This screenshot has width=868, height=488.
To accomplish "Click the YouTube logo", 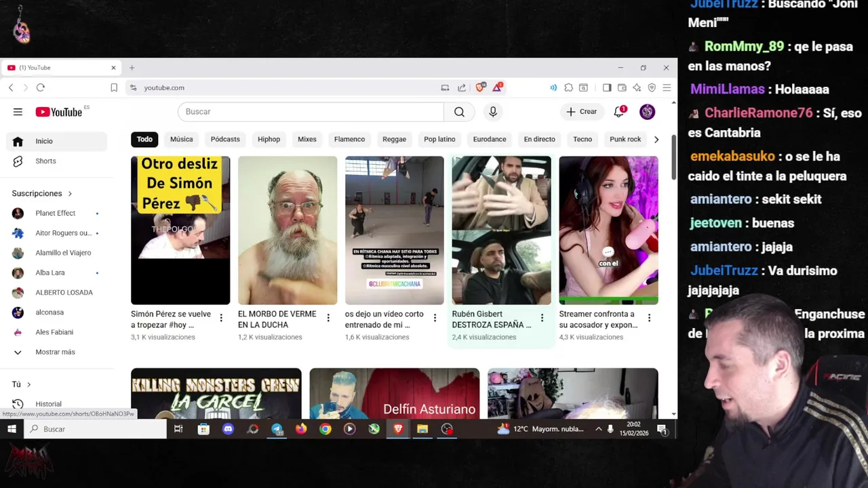I will 59,112.
